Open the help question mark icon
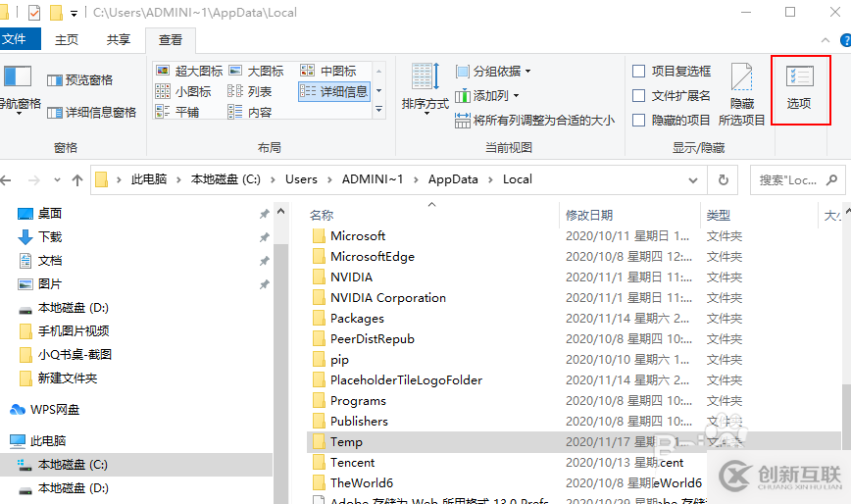Viewport: 851px width, 504px height. click(x=845, y=40)
